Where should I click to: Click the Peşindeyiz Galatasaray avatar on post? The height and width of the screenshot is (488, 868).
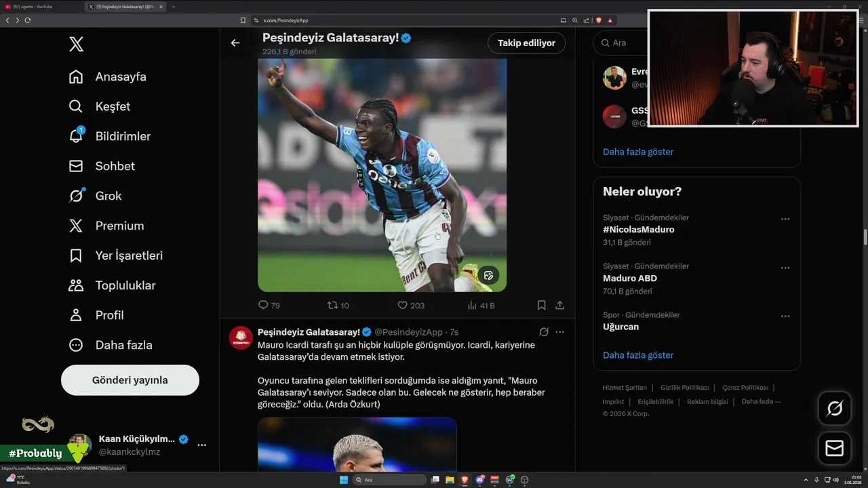point(241,338)
